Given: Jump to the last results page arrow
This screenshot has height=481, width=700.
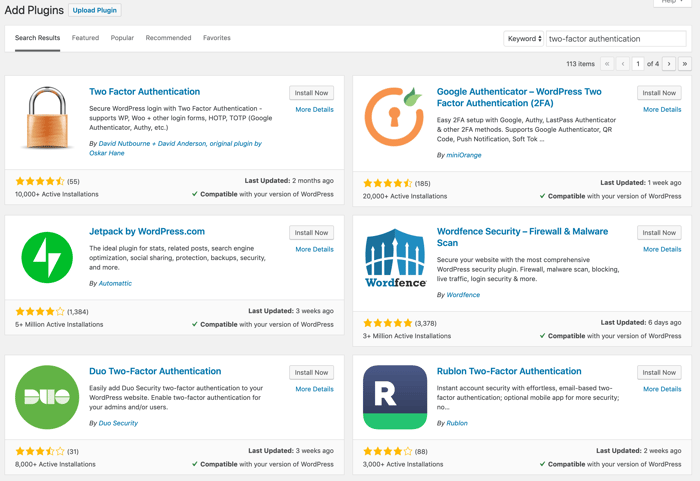Looking at the screenshot, I should click(684, 64).
